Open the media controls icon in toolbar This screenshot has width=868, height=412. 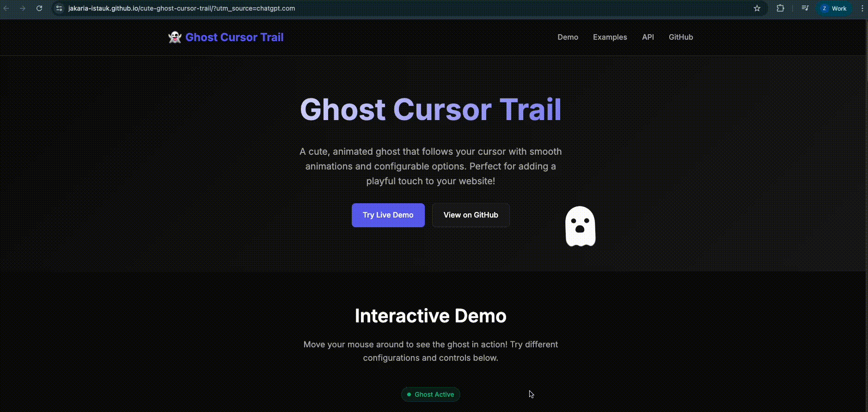[805, 8]
